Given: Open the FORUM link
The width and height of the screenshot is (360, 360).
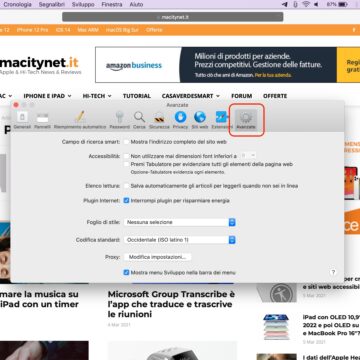Looking at the screenshot, I should point(242,96).
